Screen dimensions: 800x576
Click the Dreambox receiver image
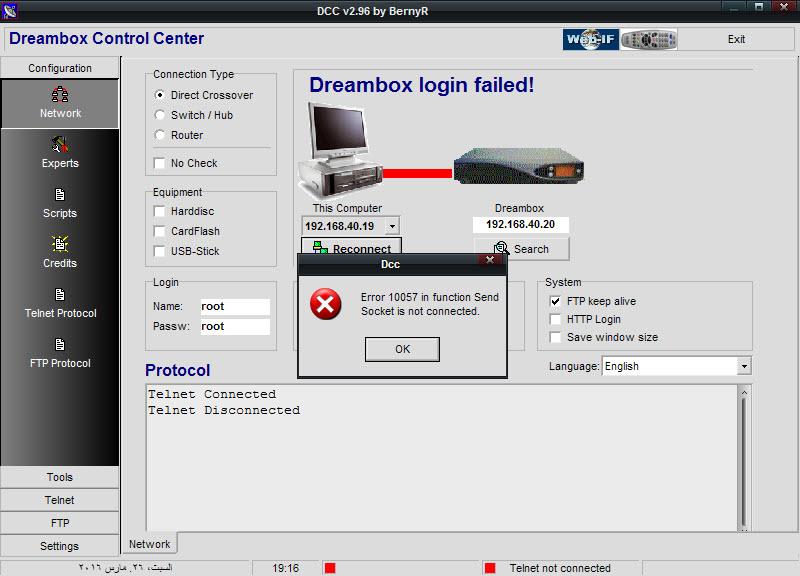click(518, 165)
